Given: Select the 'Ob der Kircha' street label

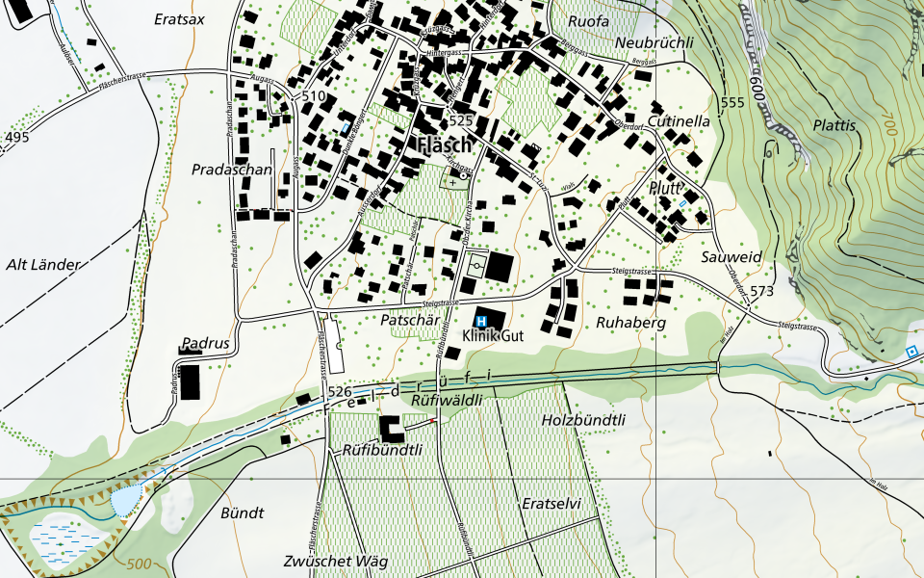Looking at the screenshot, I should click(x=467, y=223).
